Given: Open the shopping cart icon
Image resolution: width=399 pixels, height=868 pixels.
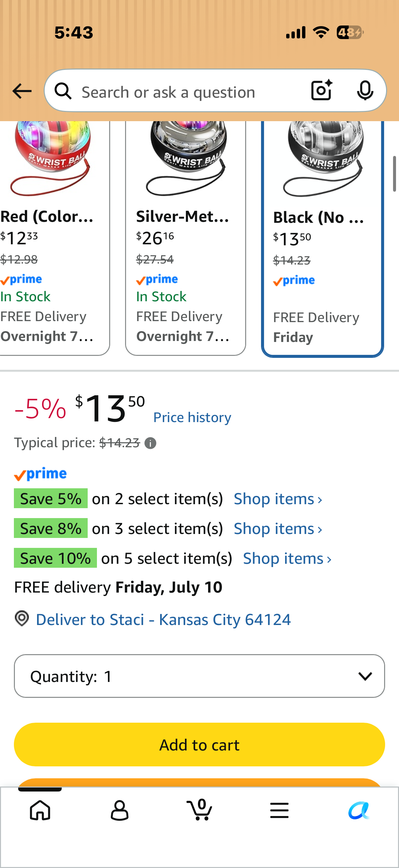Looking at the screenshot, I should tap(199, 809).
